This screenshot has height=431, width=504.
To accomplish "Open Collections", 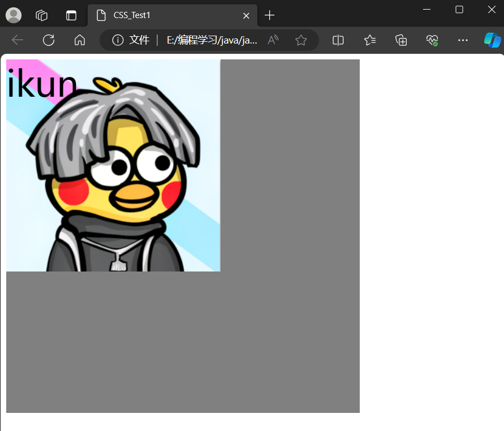I will click(401, 40).
